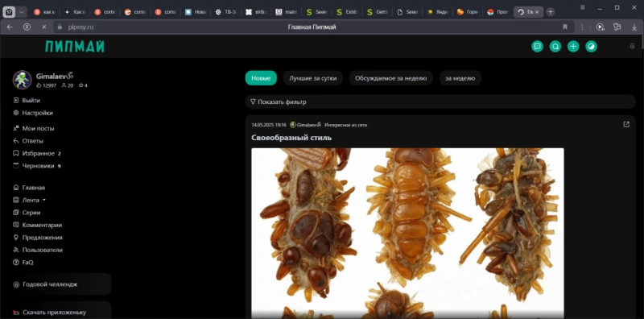Click post author Gimalaev in post header
644x319 pixels.
pyautogui.click(x=305, y=125)
